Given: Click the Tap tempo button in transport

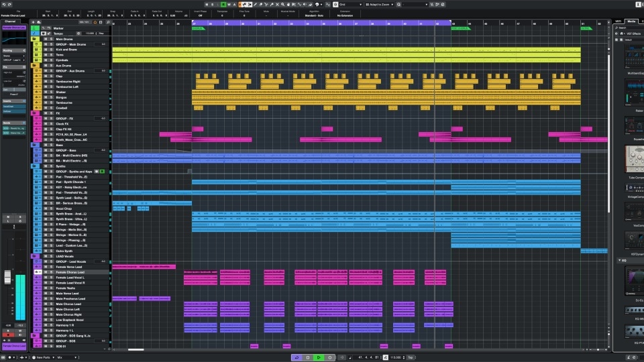Looking at the screenshot, I should pyautogui.click(x=411, y=357).
